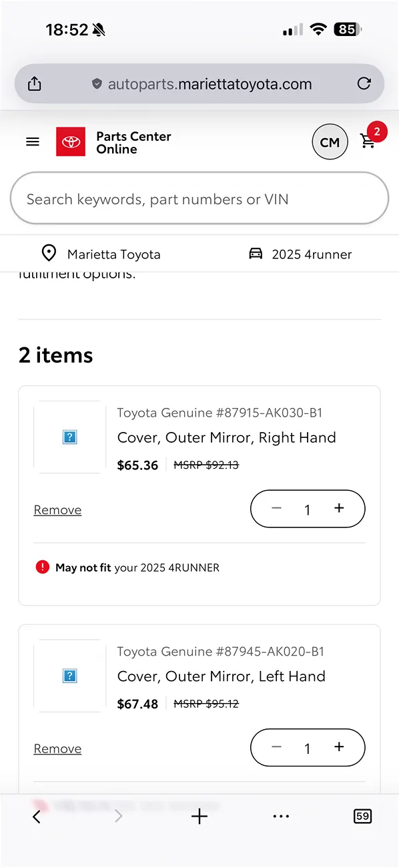Image resolution: width=399 pixels, height=868 pixels.
Task: Tap the share icon in the browser bar
Action: (34, 83)
